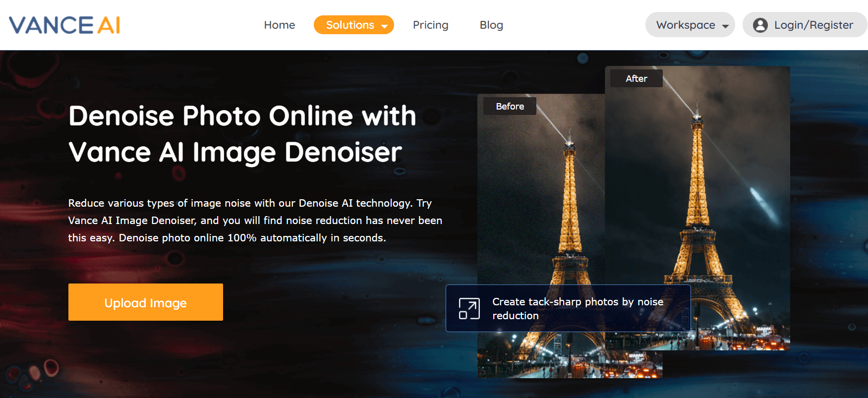Click the expand arrow icon in banner
This screenshot has height=398, width=868.
coord(469,308)
